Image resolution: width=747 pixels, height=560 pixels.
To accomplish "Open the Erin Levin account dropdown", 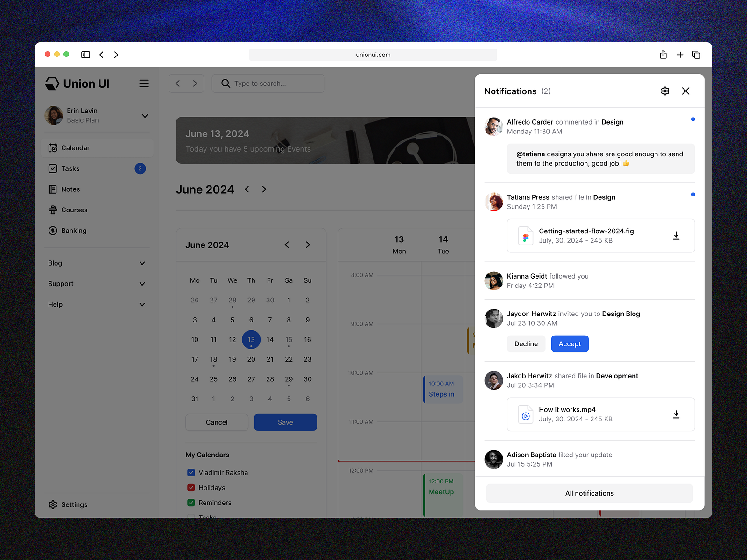I will click(145, 115).
